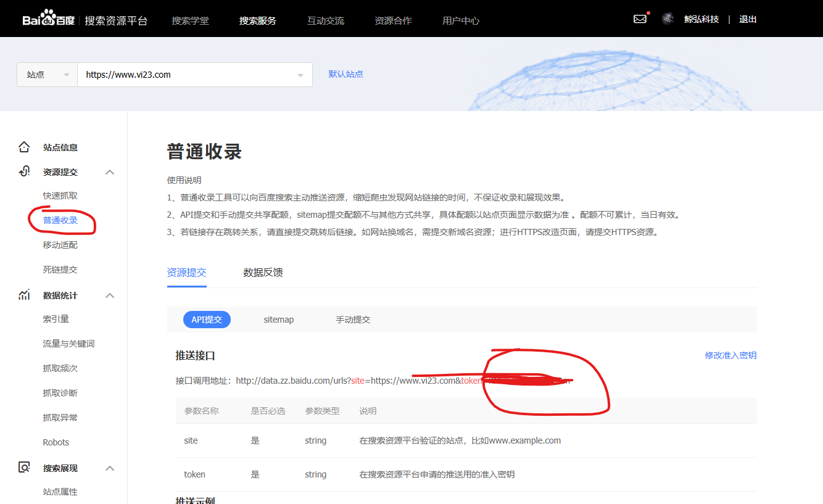Click the 使用说明 label
This screenshot has width=823, height=504.
pyautogui.click(x=184, y=181)
